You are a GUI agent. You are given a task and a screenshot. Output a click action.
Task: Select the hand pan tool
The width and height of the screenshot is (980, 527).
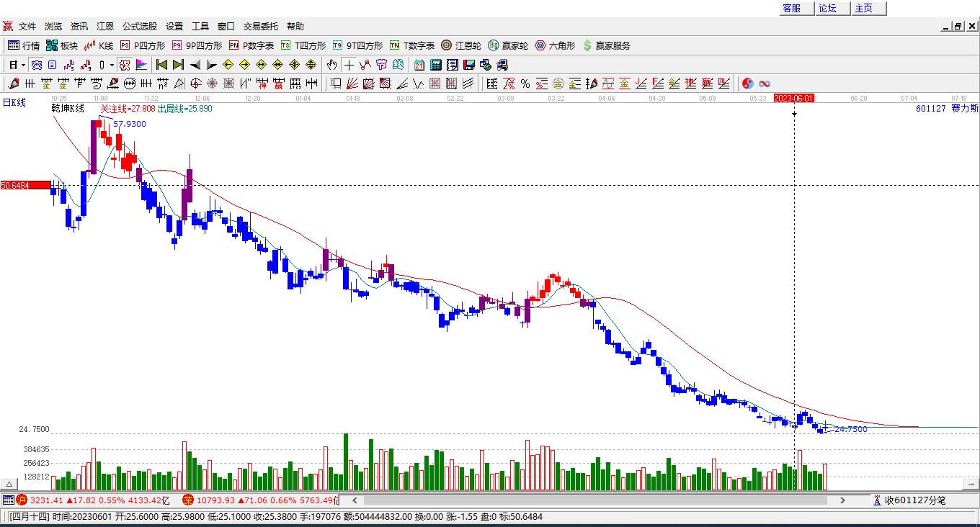coord(332,65)
